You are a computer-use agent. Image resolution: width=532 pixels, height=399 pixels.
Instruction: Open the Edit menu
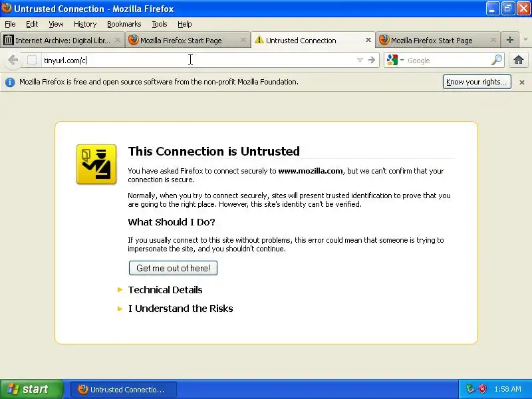click(32, 24)
